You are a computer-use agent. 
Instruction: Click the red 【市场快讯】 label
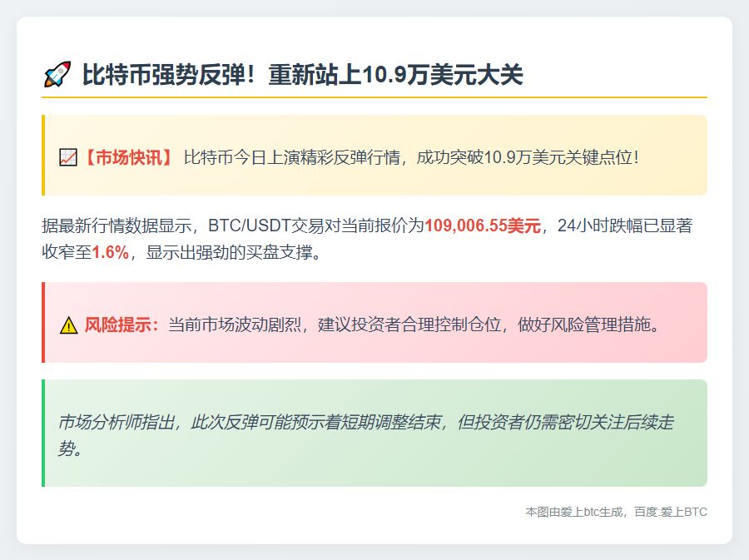point(126,157)
